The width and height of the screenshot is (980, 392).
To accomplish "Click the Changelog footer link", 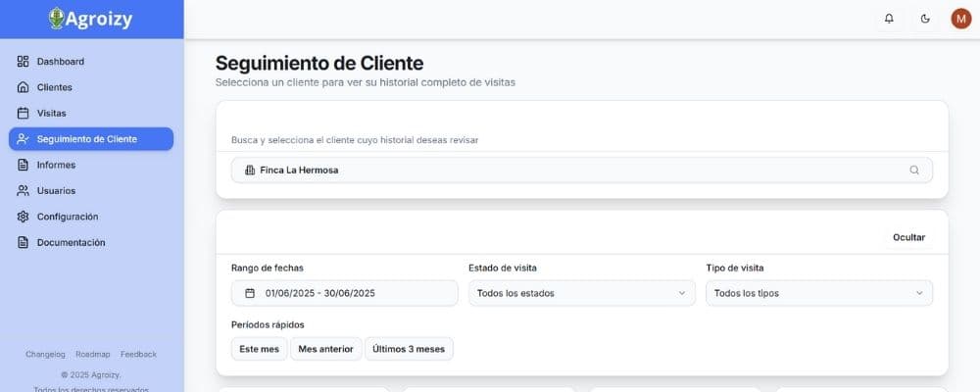I will click(45, 354).
